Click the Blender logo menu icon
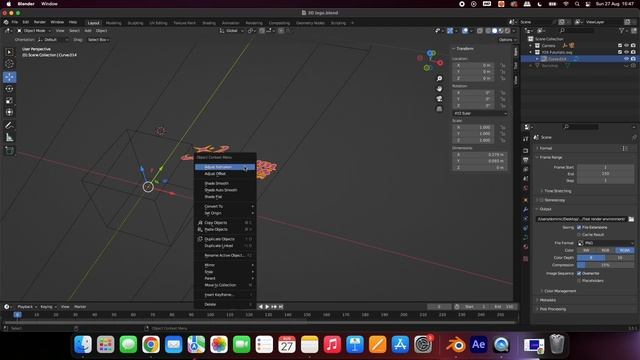 (x=6, y=22)
